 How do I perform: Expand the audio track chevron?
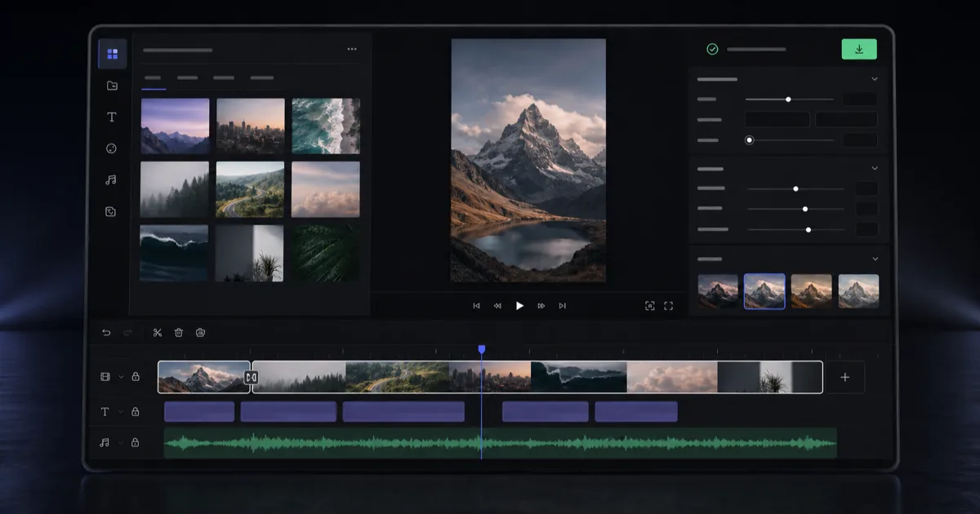(x=122, y=442)
